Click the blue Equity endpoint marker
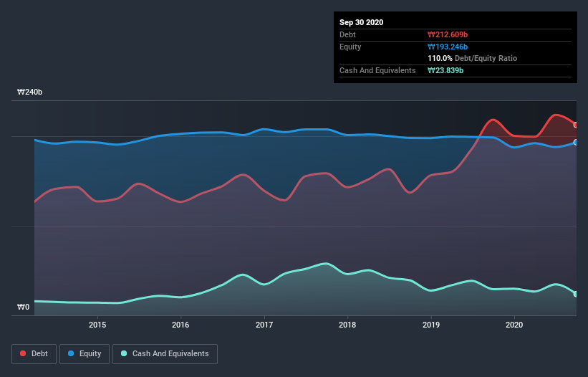 pos(576,142)
